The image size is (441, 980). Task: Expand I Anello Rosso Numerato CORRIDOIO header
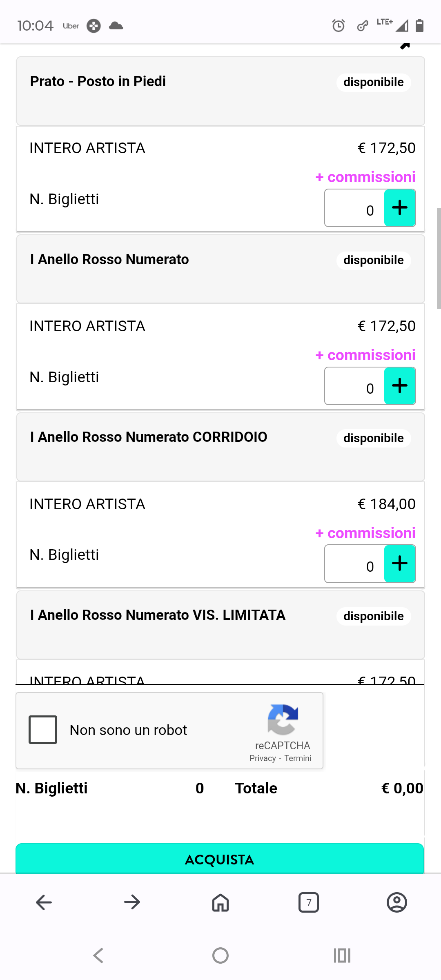pyautogui.click(x=220, y=447)
